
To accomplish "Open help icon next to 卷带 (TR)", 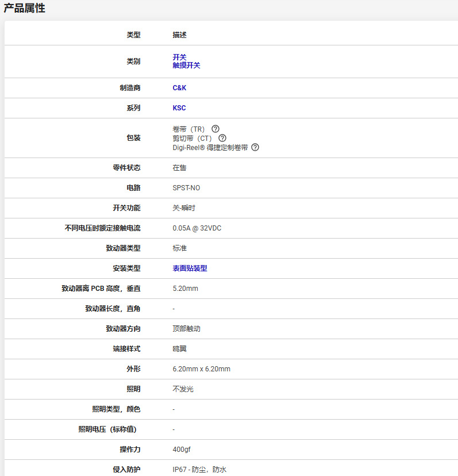I will (x=215, y=129).
